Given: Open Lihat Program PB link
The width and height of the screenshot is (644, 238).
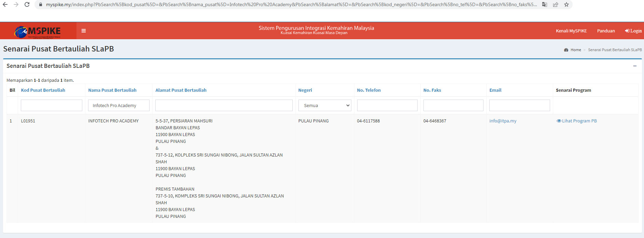Looking at the screenshot, I should click(579, 121).
